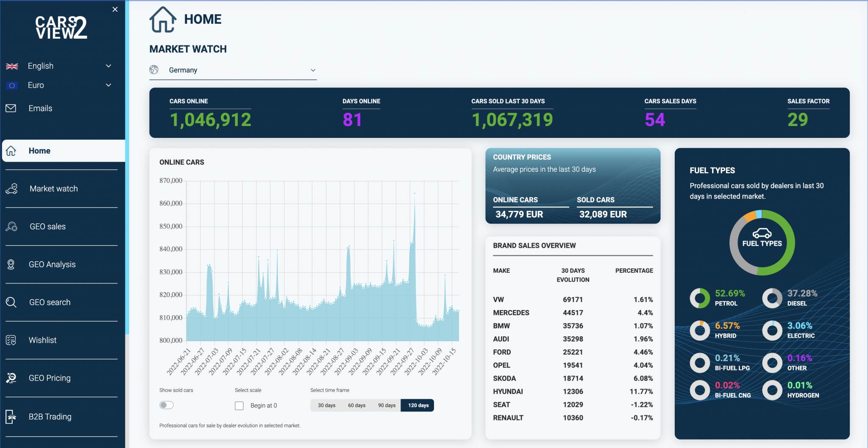The width and height of the screenshot is (868, 448).
Task: Click the Days Online value 81
Action: point(352,120)
